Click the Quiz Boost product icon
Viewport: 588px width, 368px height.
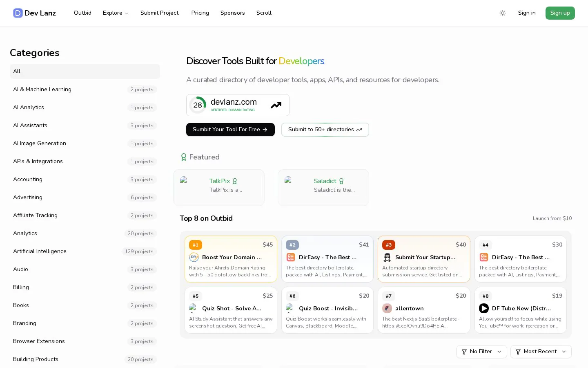tap(291, 308)
